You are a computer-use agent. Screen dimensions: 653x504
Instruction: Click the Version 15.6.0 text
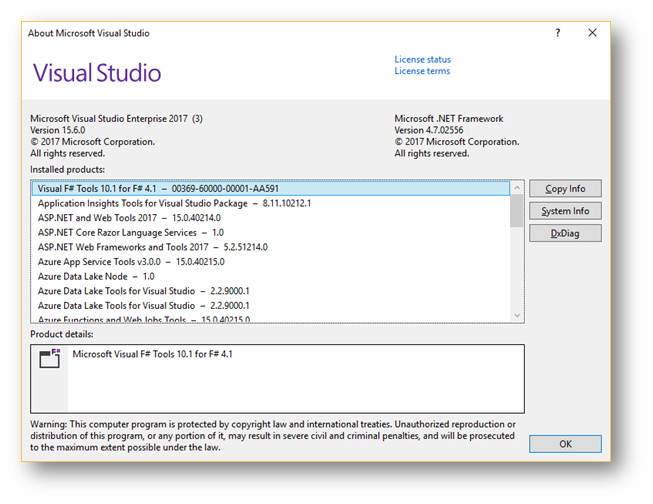click(57, 130)
